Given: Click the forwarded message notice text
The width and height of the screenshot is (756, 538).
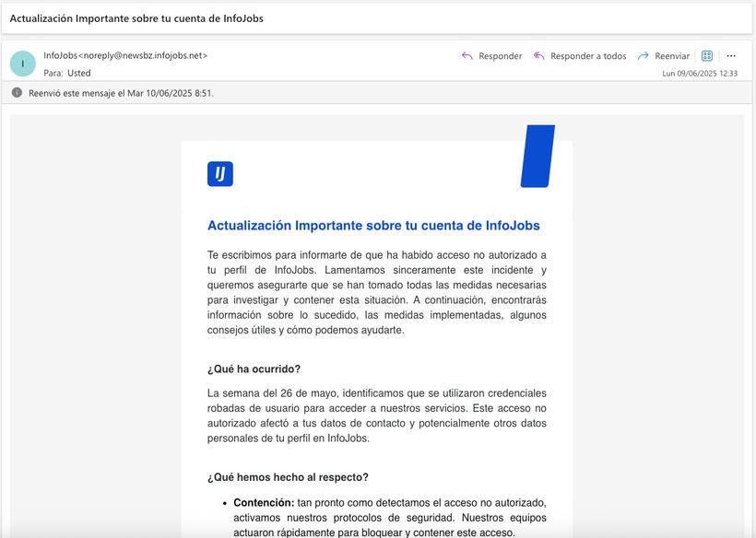Looking at the screenshot, I should click(x=121, y=93).
